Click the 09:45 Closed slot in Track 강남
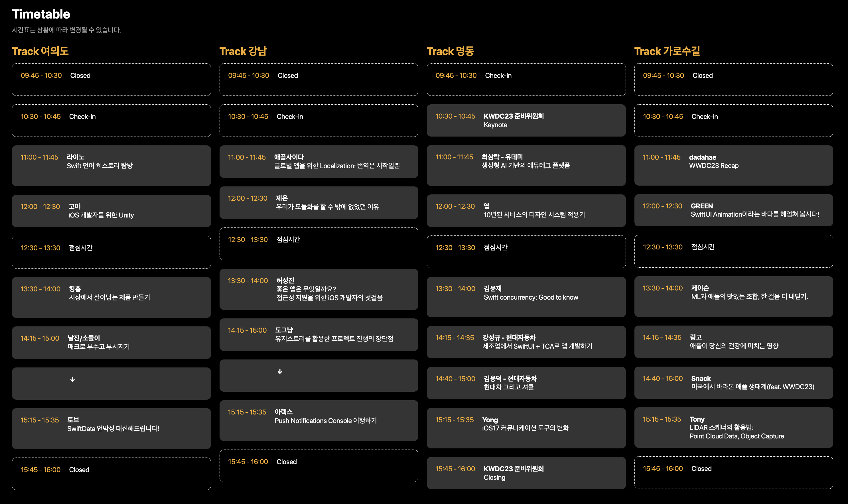This screenshot has width=848, height=504. click(x=319, y=80)
